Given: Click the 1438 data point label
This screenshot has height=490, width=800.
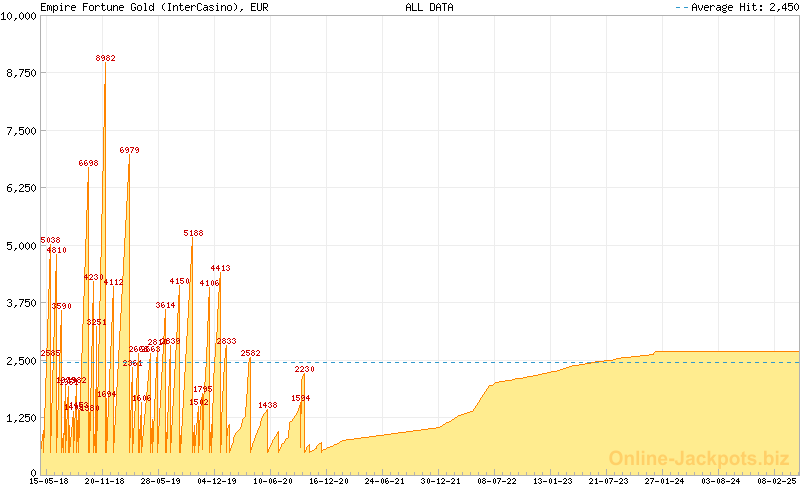Looking at the screenshot, I should [x=267, y=405].
